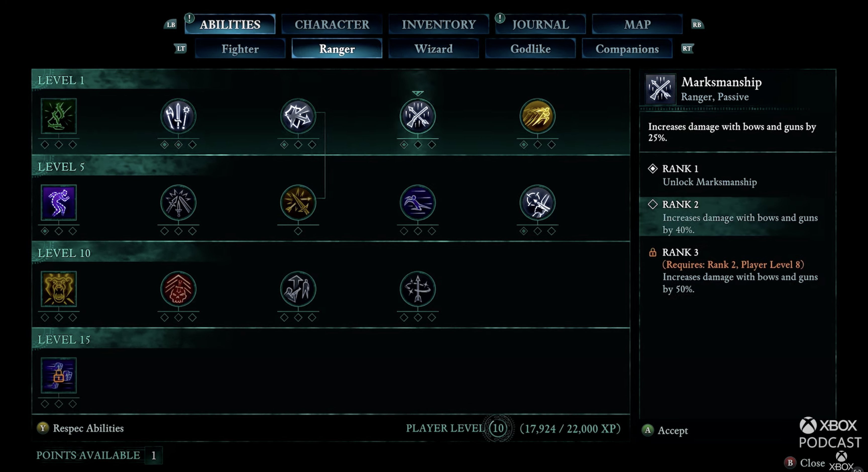Select the axe, sword and mace ability
The image size is (868, 472).
tap(178, 116)
